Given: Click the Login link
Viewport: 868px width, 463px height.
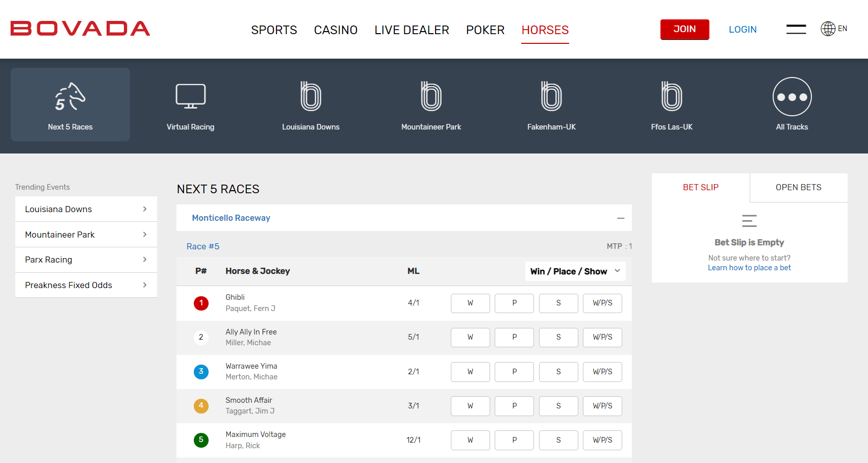Looking at the screenshot, I should tap(743, 30).
